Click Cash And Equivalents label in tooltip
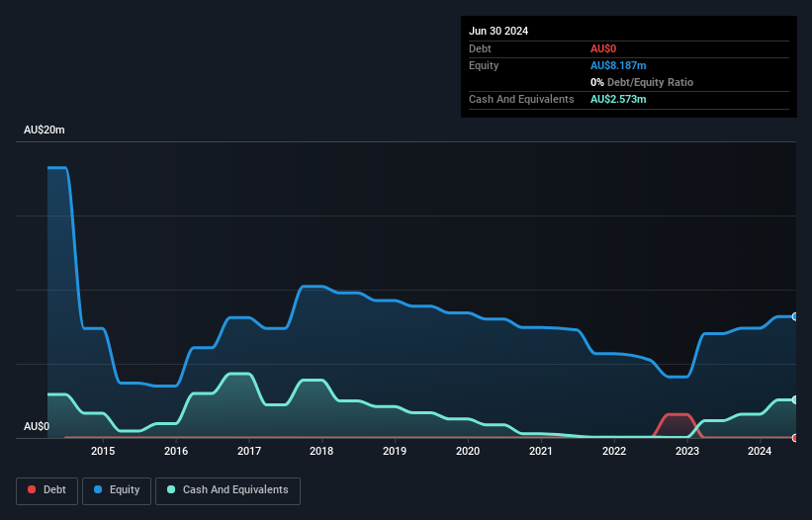The width and height of the screenshot is (812, 520). pos(521,99)
